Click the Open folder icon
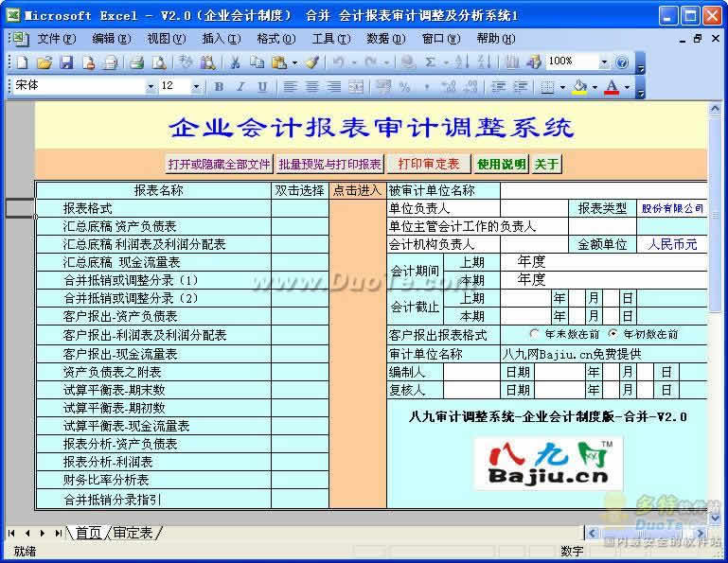 44,62
